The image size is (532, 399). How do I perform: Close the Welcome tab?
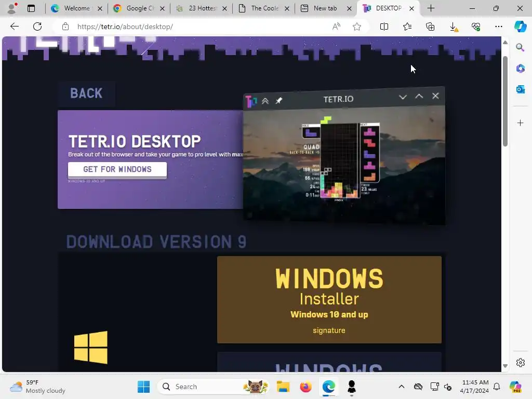click(x=100, y=8)
